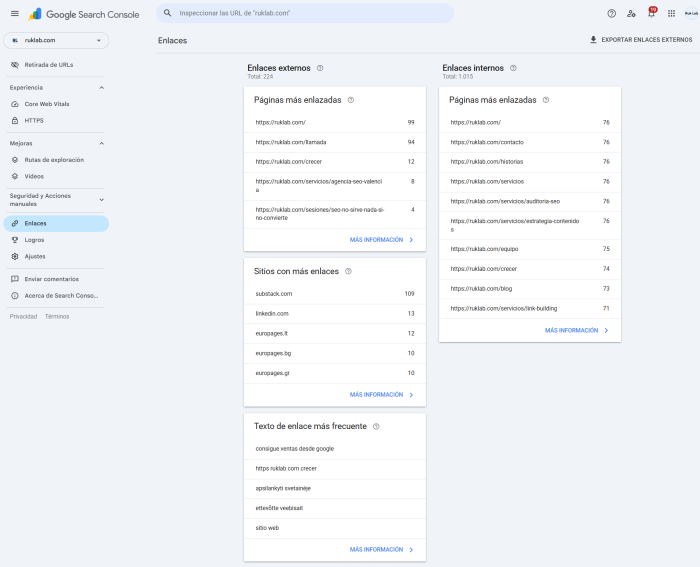Click MÁS INFORMACIÓN under Sitios con más enlaces

point(382,395)
